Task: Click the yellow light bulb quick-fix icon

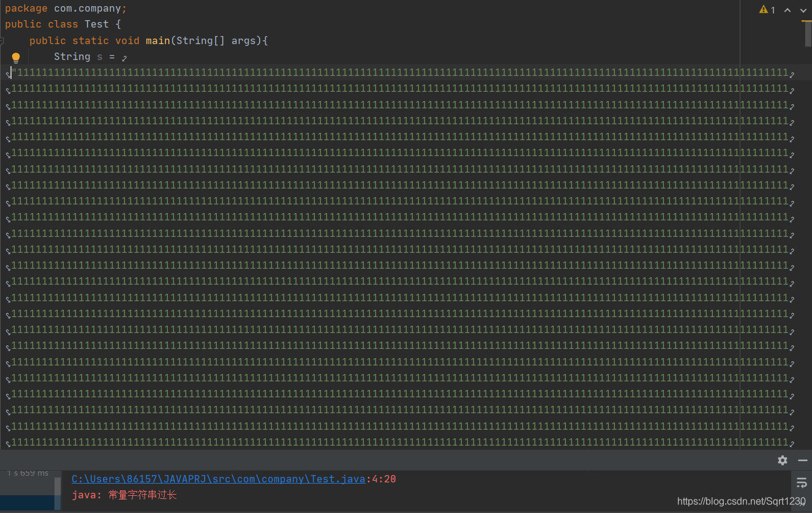Action: coord(16,58)
